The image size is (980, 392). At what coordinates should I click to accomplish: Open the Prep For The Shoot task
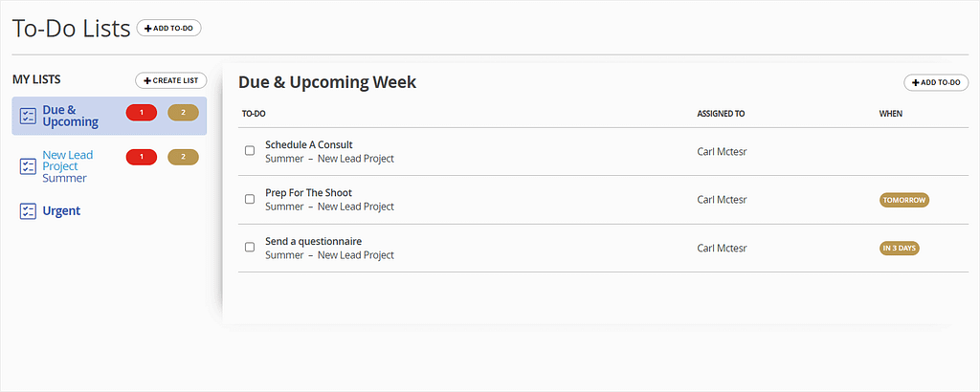pos(308,193)
